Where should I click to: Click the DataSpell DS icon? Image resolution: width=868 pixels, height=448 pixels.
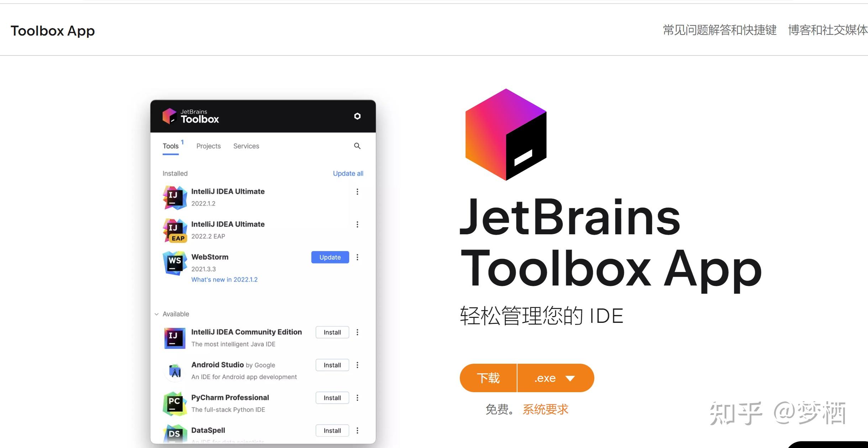(x=175, y=434)
